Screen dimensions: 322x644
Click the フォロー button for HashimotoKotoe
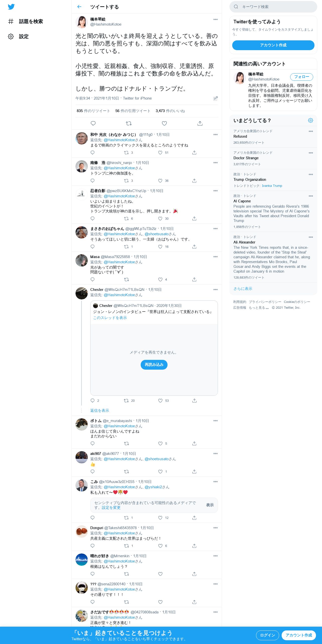pyautogui.click(x=302, y=77)
